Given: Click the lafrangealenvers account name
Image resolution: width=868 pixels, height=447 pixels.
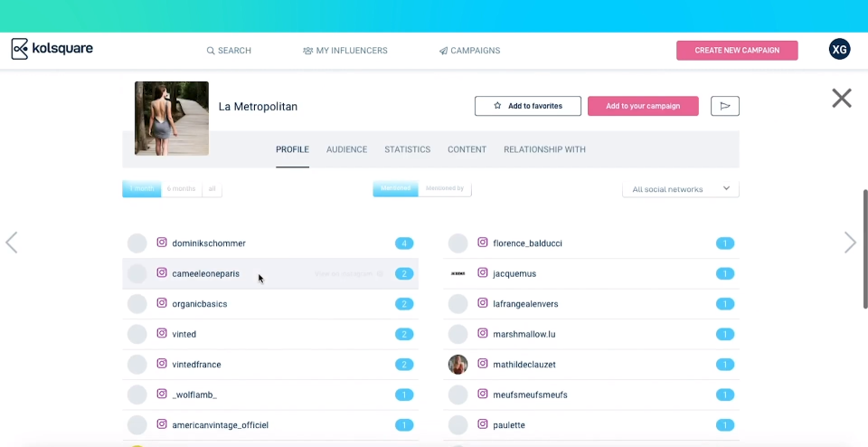Looking at the screenshot, I should click(x=525, y=303).
